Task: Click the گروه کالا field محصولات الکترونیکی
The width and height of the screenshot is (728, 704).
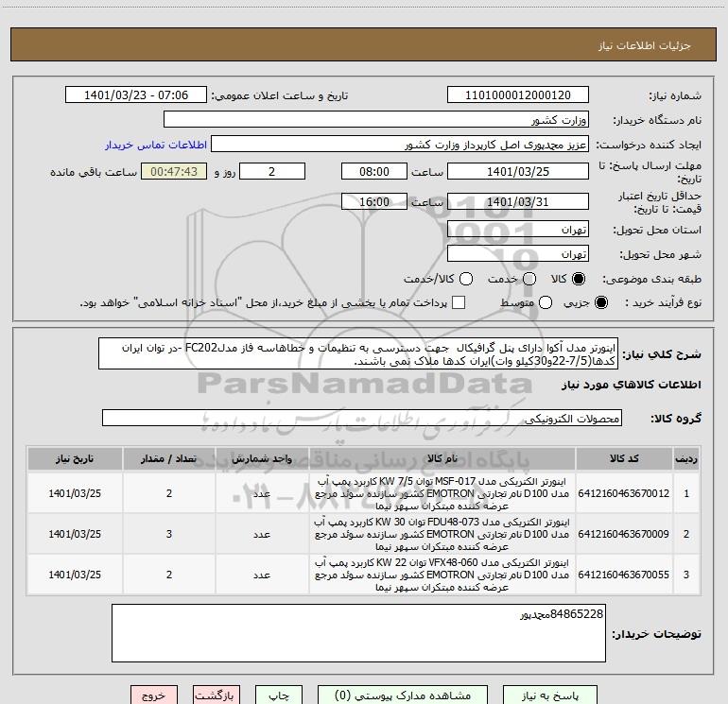Action: coord(362,418)
